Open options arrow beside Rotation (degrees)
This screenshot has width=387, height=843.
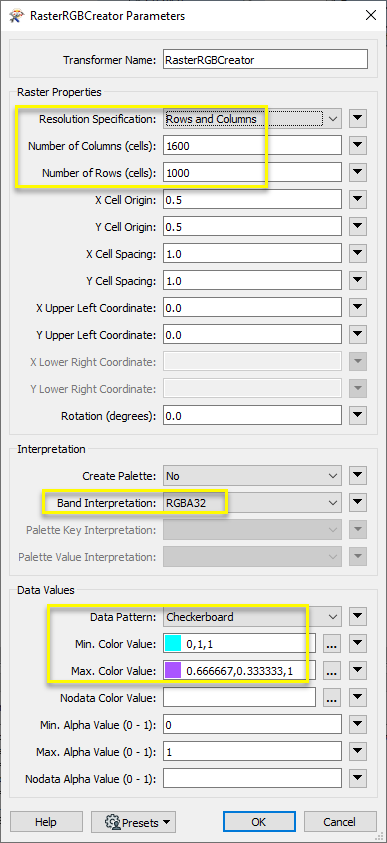(358, 416)
